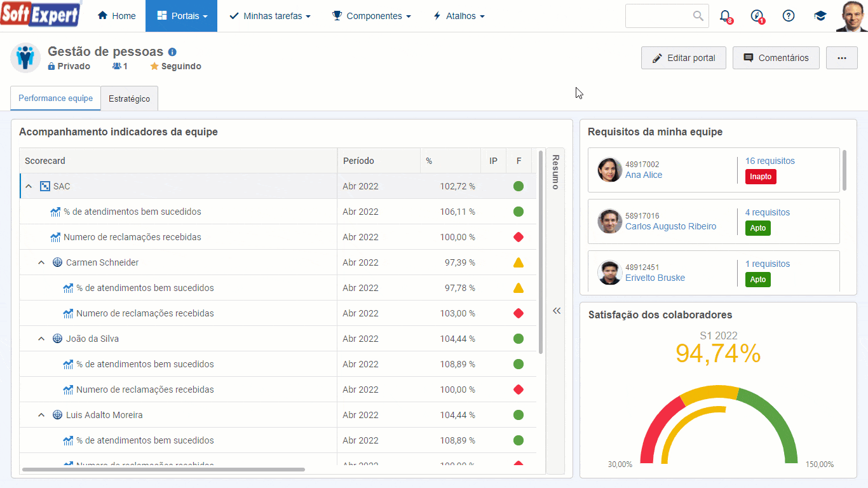The image size is (868, 488).
Task: Click the yellow top segment of the gauge
Action: click(709, 393)
